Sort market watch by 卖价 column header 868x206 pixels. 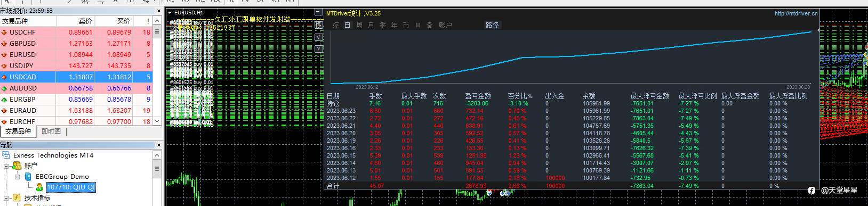(75, 21)
